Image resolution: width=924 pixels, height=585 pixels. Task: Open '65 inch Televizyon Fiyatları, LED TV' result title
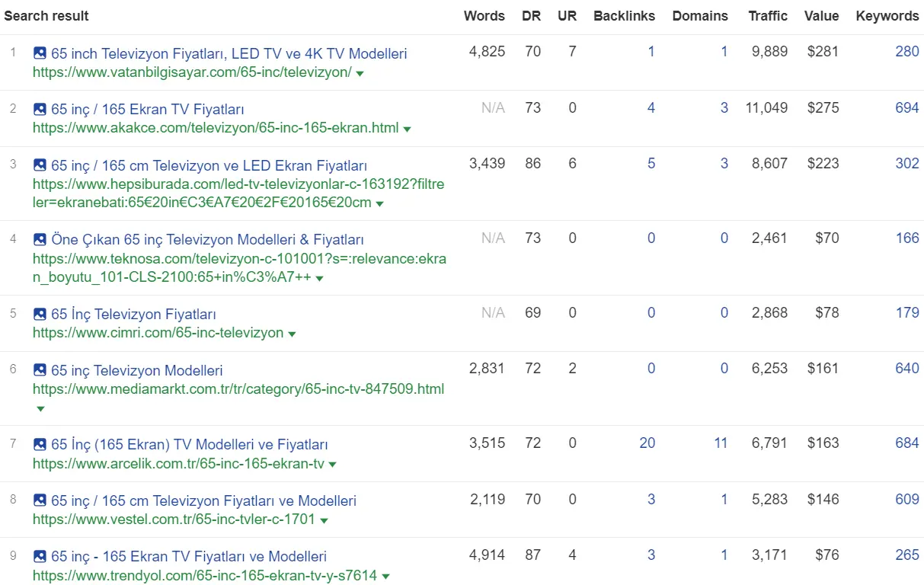(229, 53)
